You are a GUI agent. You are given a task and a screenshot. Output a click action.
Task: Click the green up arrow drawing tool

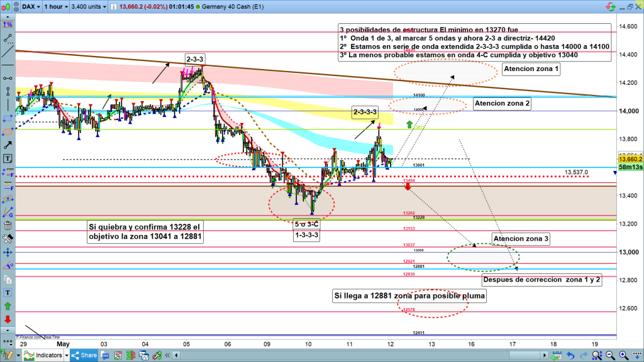tap(8, 305)
